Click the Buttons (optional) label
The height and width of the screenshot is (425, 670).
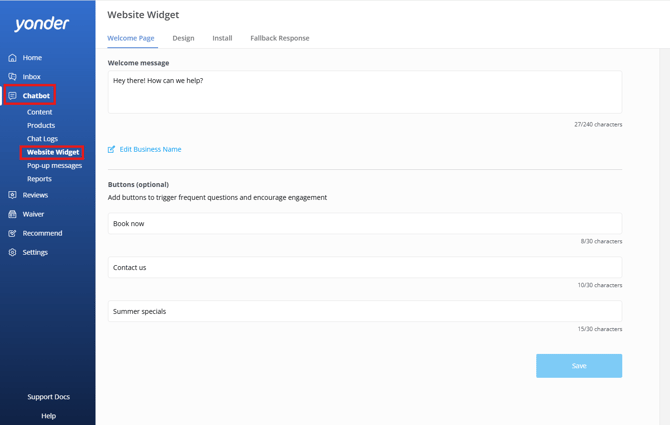tap(138, 185)
